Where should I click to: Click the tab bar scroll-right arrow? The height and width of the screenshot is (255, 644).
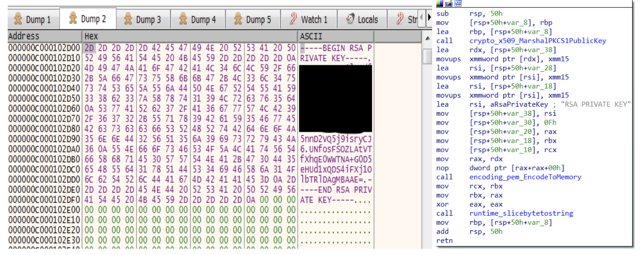429,17
